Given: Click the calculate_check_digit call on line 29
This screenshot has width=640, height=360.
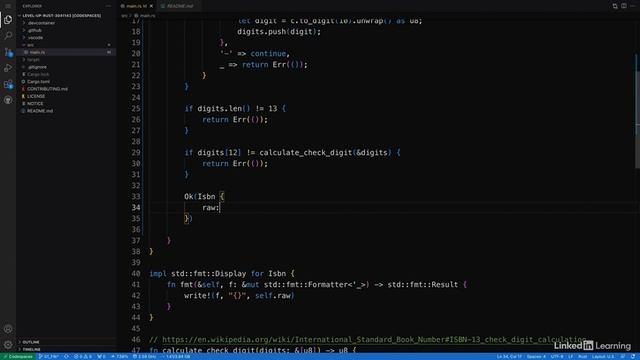Looking at the screenshot, I should [x=306, y=153].
